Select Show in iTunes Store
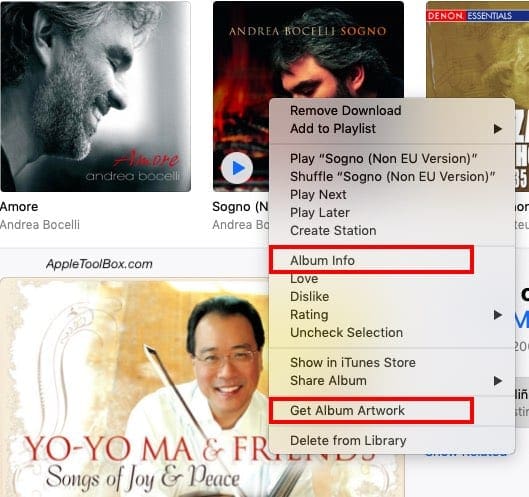The width and height of the screenshot is (529, 497). pyautogui.click(x=353, y=363)
